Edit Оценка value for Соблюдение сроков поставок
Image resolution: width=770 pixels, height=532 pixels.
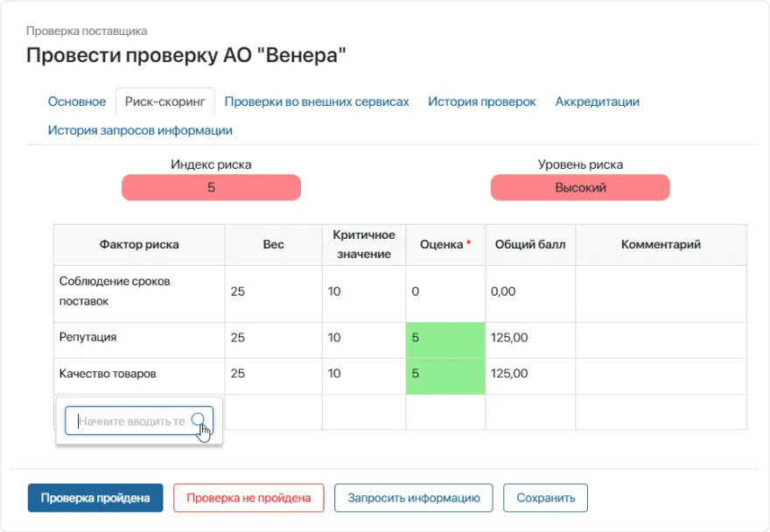pos(444,292)
